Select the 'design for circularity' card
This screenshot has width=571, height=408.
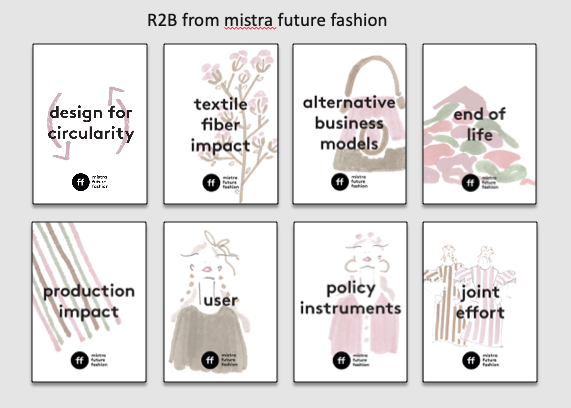click(90, 124)
